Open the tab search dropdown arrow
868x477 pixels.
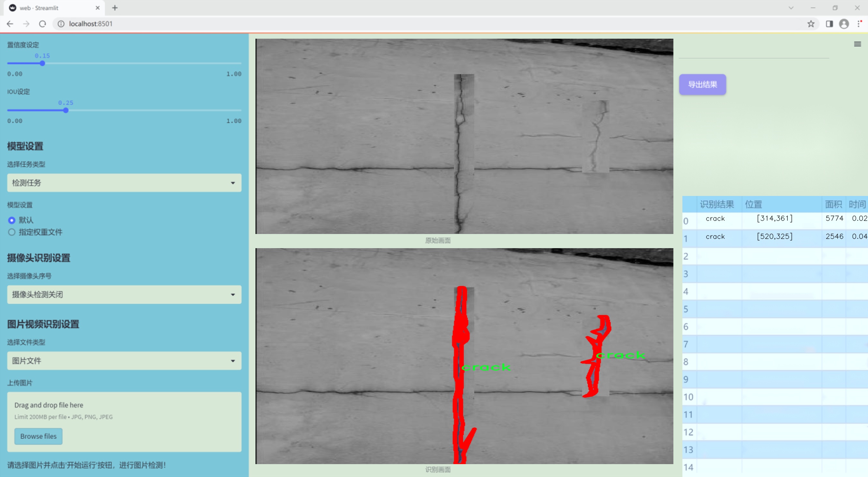(791, 8)
